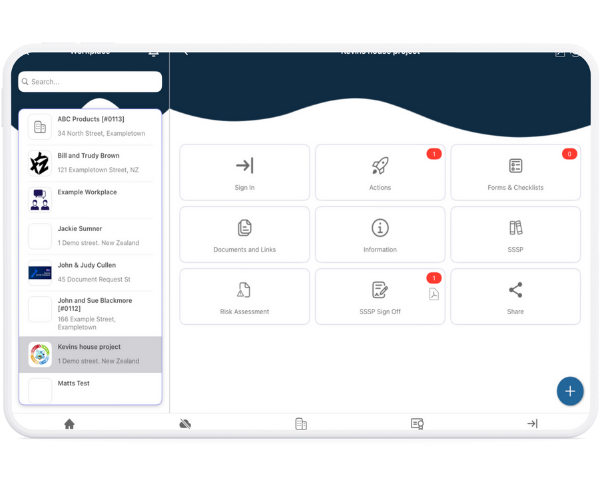Image resolution: width=600 pixels, height=490 pixels.
Task: Click address 34 North Street, Exampletown
Action: coord(101,133)
